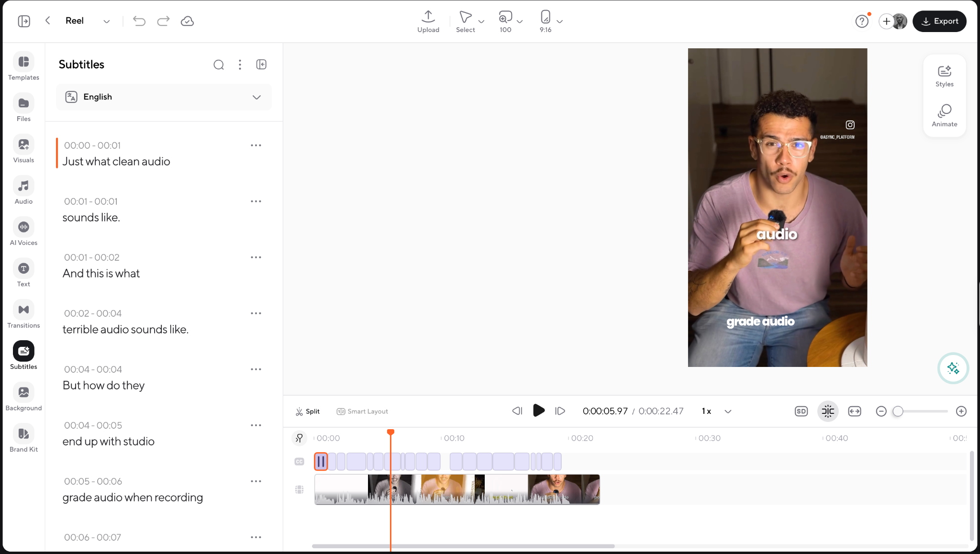Click the Export button

pyautogui.click(x=939, y=21)
